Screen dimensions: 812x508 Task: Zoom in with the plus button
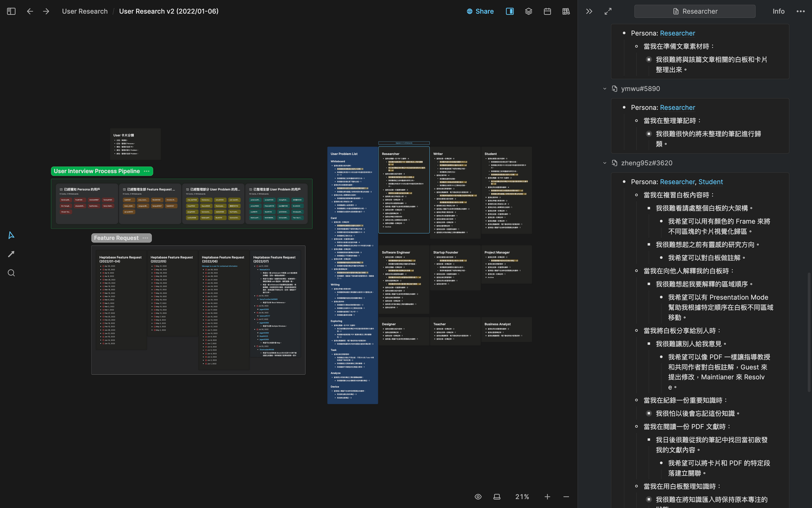[547, 497]
